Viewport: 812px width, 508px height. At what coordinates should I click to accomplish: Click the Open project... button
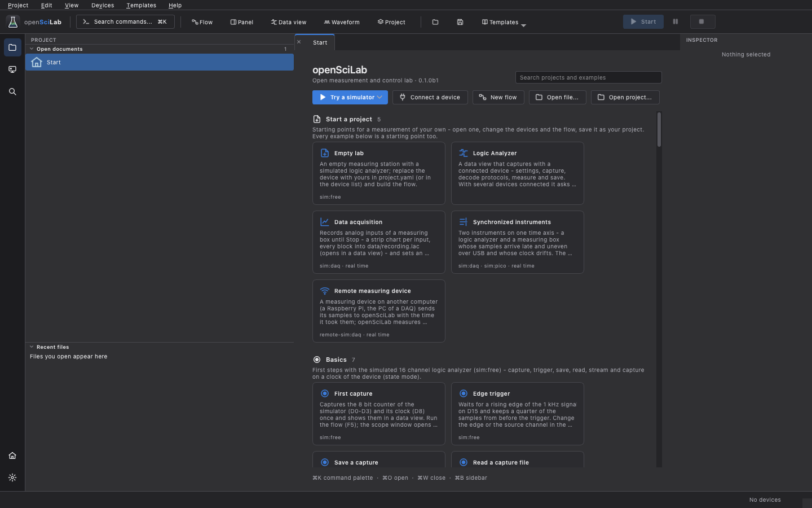[625, 97]
